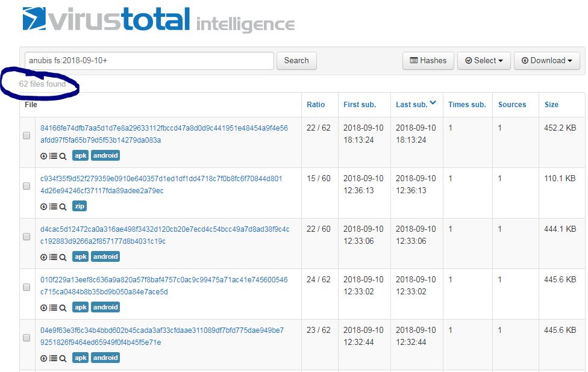588x372 pixels.
Task: Open list icon in c934f35f zip row
Action: pyautogui.click(x=53, y=206)
